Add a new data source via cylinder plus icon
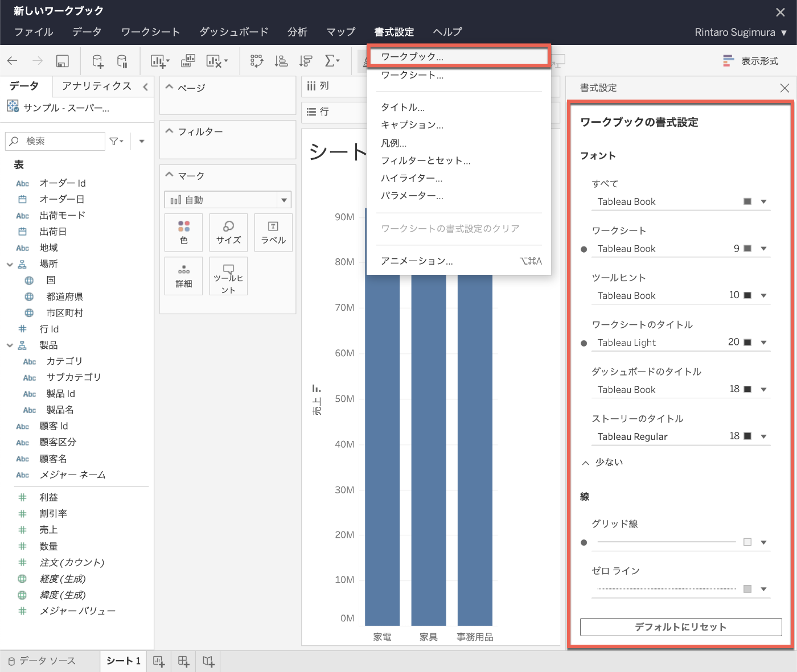This screenshot has width=797, height=672. coord(98,61)
